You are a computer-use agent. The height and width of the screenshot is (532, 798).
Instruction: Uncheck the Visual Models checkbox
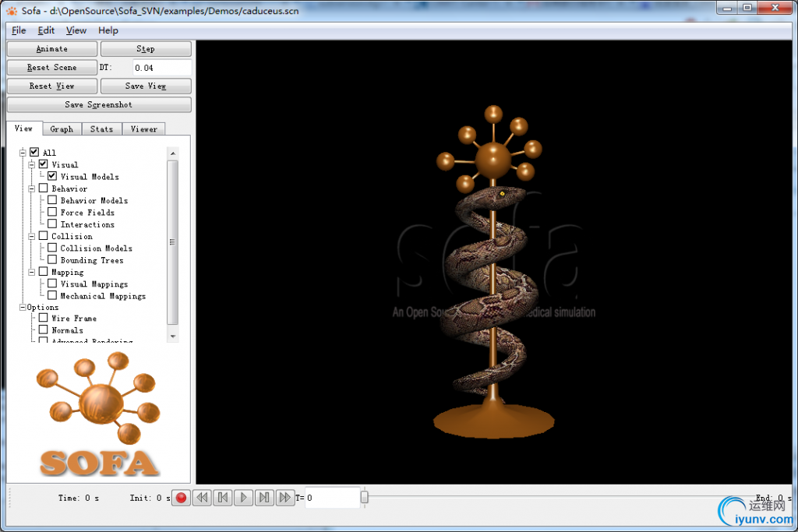pyautogui.click(x=52, y=176)
